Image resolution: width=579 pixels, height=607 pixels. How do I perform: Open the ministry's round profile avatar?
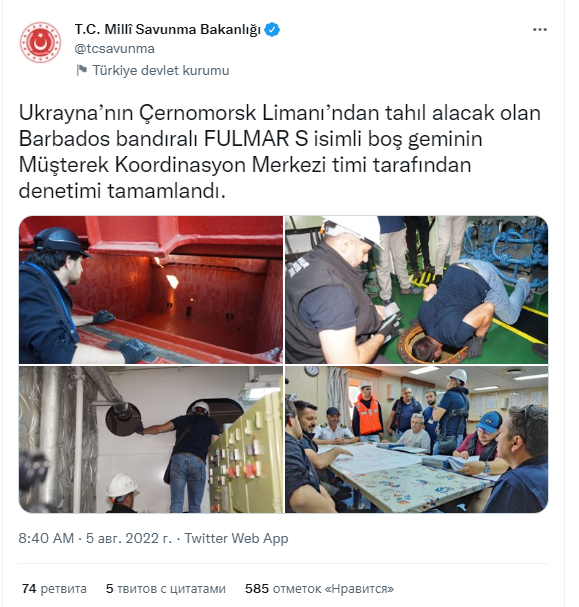(x=40, y=42)
